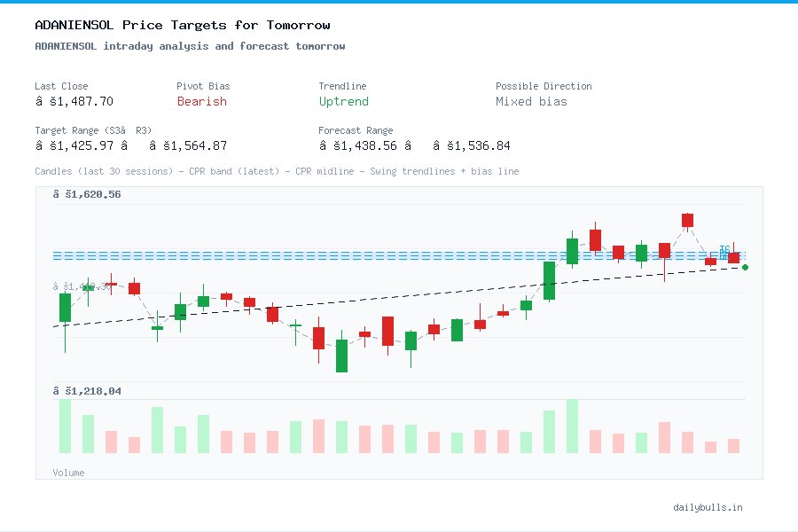Image resolution: width=798 pixels, height=532 pixels.
Task: Click the 'Possible Direction' label
Action: (x=544, y=86)
